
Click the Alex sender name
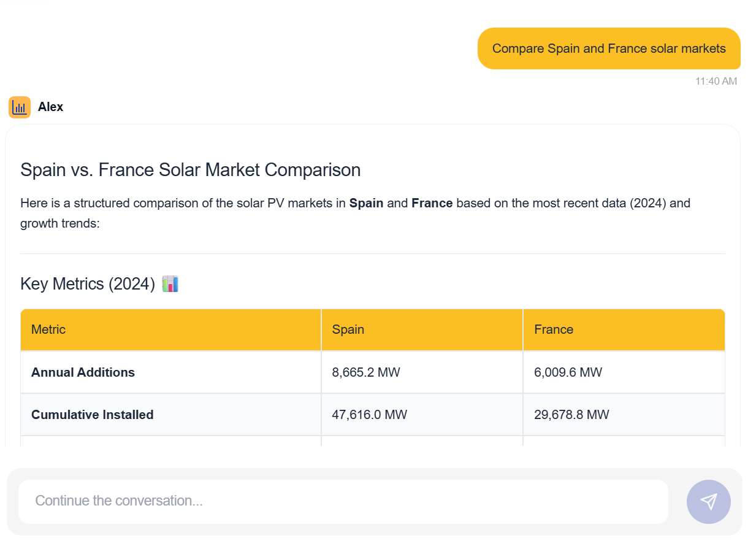tap(50, 107)
